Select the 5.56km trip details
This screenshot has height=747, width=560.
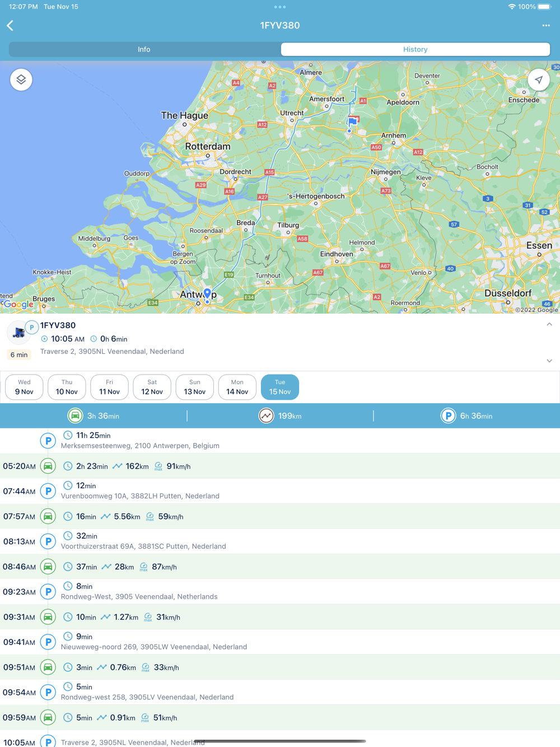pos(280,516)
